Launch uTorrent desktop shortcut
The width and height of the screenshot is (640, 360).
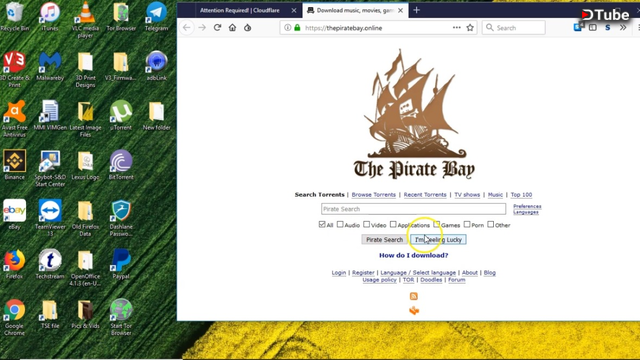click(121, 116)
